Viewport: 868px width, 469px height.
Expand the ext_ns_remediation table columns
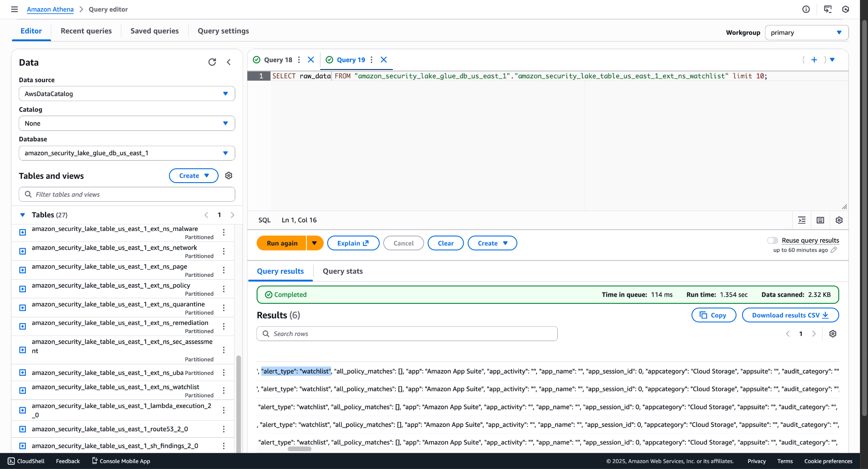[x=23, y=326]
